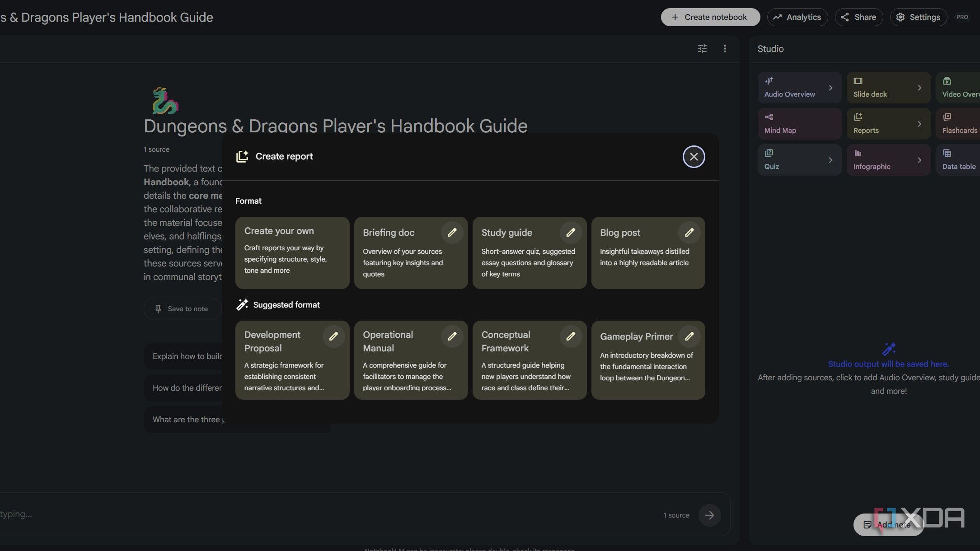Generate a Mind Map in Studio
Image resolution: width=980 pixels, height=551 pixels.
coord(799,124)
